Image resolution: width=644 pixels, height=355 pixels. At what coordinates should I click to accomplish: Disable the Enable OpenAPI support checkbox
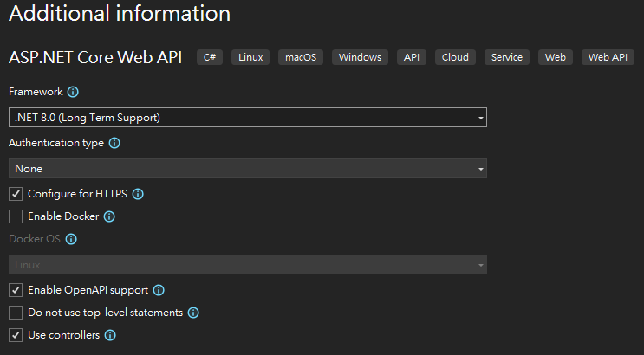[x=16, y=290]
